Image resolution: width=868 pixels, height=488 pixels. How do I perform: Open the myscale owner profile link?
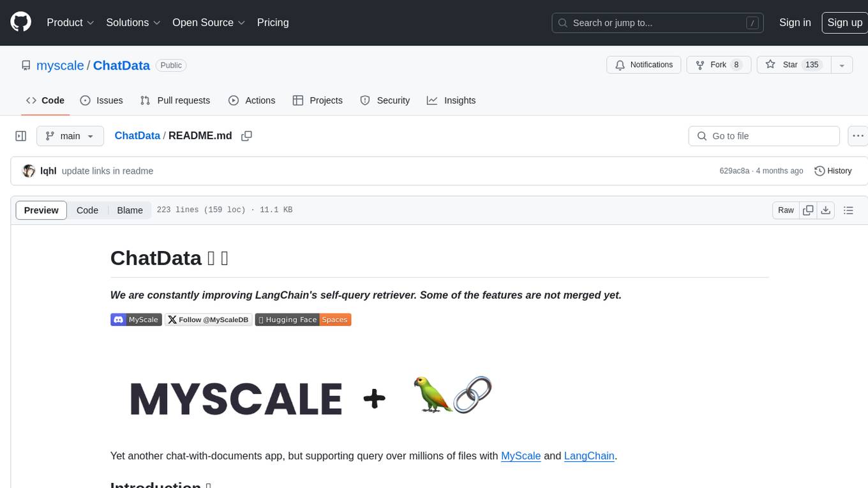[60, 65]
